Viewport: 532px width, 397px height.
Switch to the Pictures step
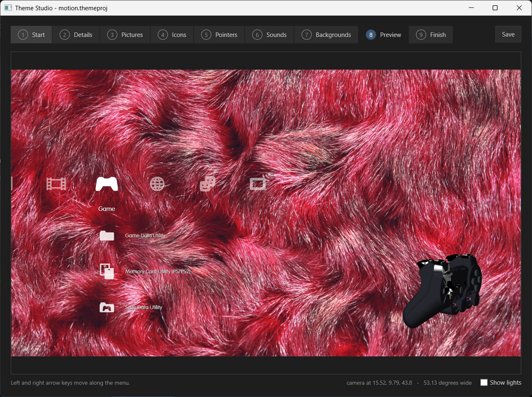point(125,35)
